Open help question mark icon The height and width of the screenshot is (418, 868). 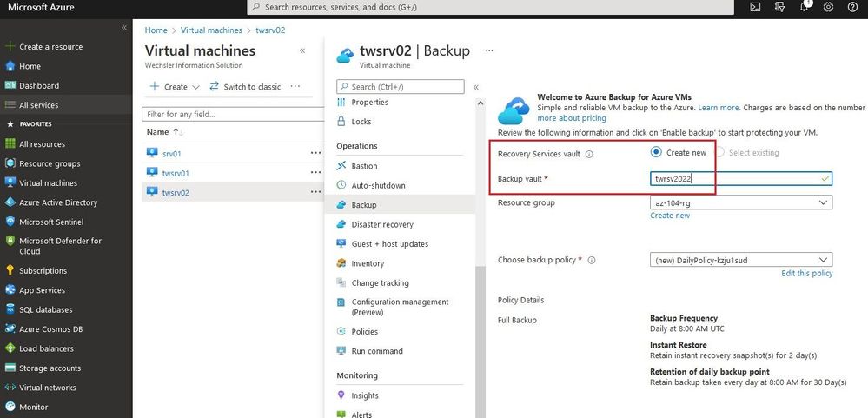tap(852, 7)
